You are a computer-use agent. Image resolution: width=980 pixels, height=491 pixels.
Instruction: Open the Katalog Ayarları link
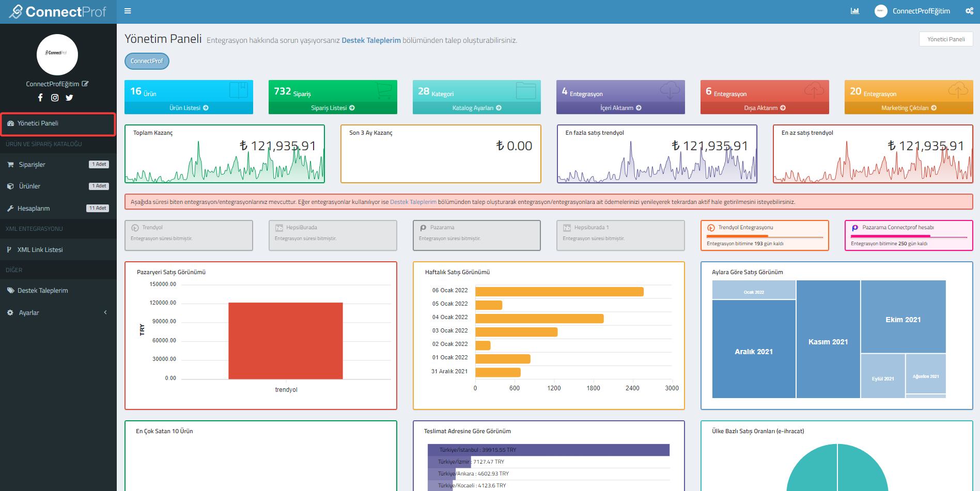pyautogui.click(x=477, y=108)
